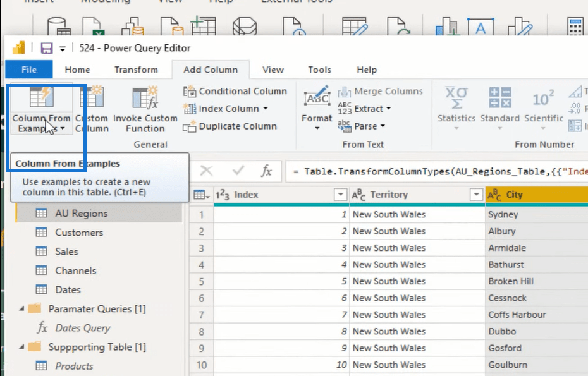Image resolution: width=588 pixels, height=376 pixels.
Task: Collapse the Paramater Queries folder
Action: click(21, 309)
